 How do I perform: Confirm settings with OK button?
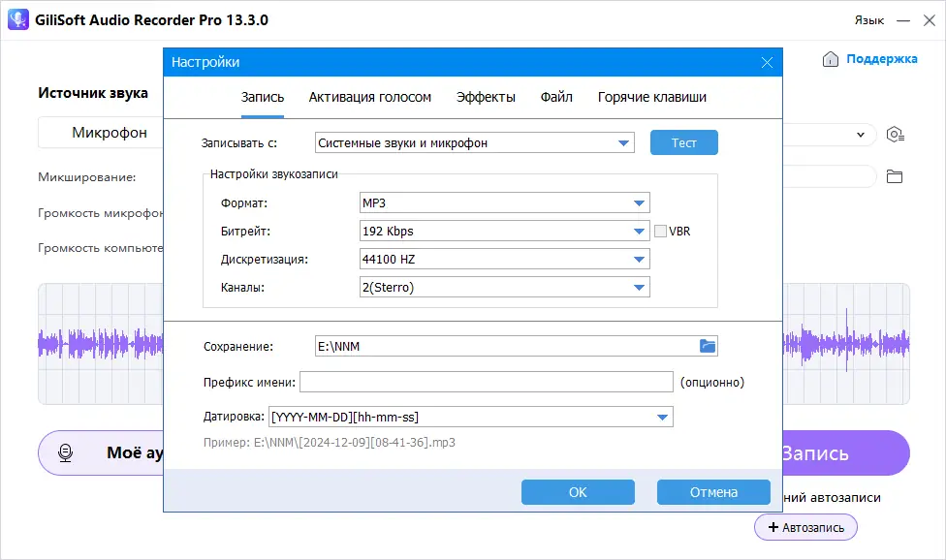click(578, 492)
